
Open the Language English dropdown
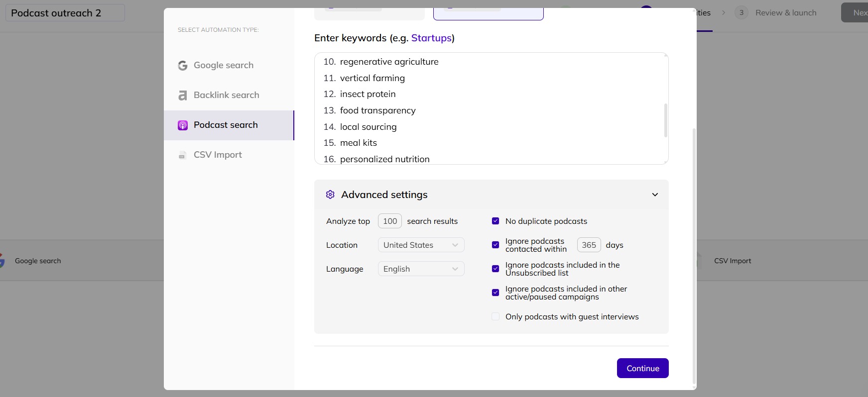tap(421, 269)
